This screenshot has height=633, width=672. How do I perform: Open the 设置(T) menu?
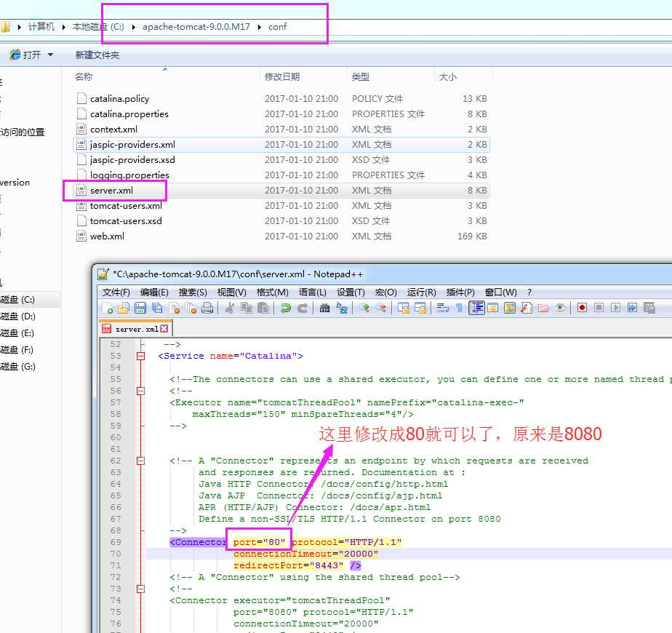(351, 292)
